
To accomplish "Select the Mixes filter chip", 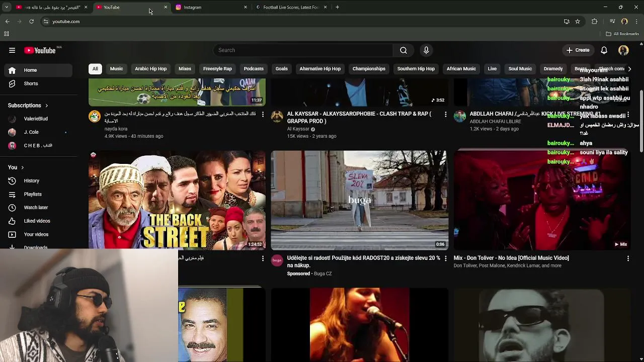I will pos(185,69).
